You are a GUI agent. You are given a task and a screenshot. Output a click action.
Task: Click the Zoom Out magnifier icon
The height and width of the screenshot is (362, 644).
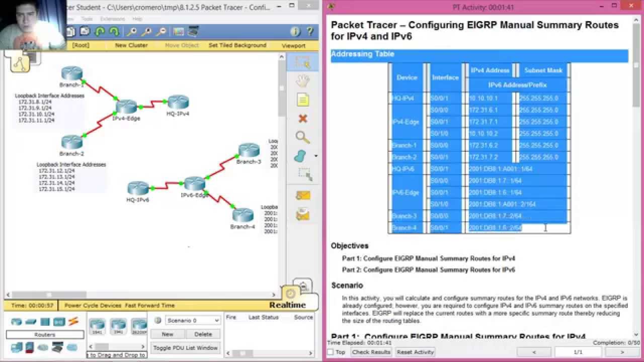(x=162, y=32)
